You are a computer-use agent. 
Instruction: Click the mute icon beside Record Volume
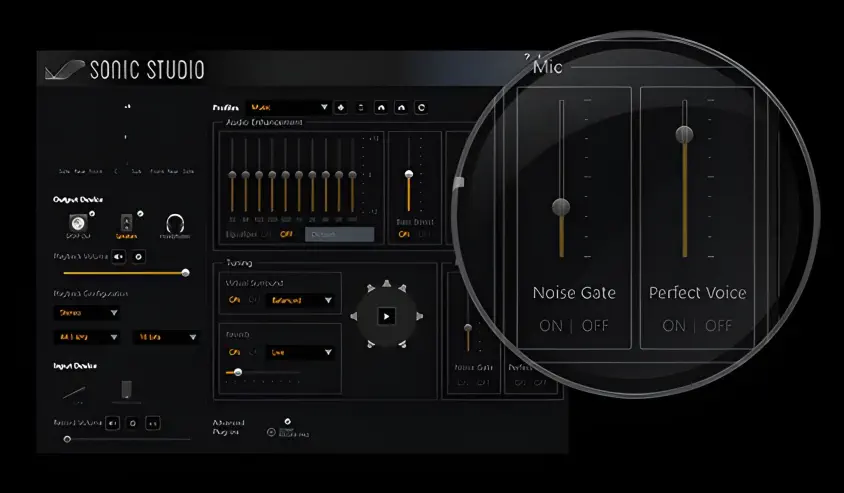click(112, 424)
